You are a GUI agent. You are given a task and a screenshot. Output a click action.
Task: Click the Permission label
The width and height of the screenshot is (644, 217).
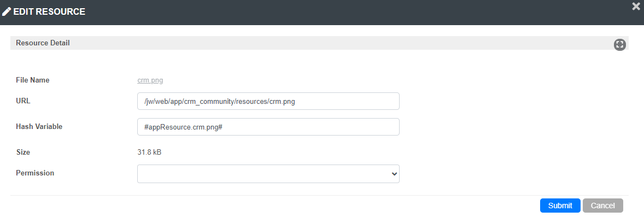click(35, 173)
